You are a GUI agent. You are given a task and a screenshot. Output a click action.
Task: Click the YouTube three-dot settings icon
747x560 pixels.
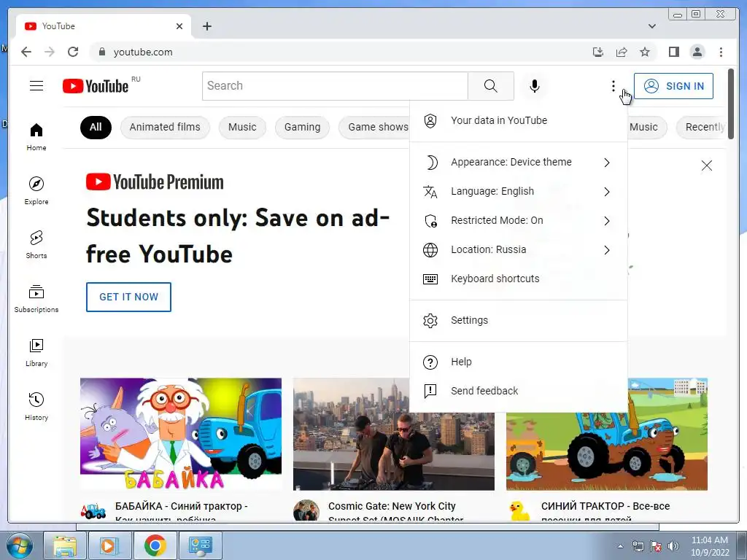pyautogui.click(x=613, y=86)
